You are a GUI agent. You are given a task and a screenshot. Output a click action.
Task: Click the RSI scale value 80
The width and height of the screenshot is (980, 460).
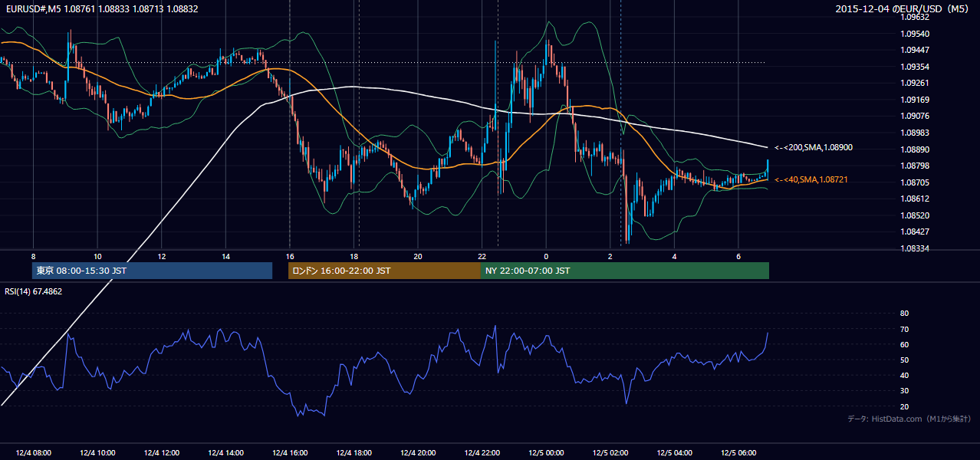(904, 314)
